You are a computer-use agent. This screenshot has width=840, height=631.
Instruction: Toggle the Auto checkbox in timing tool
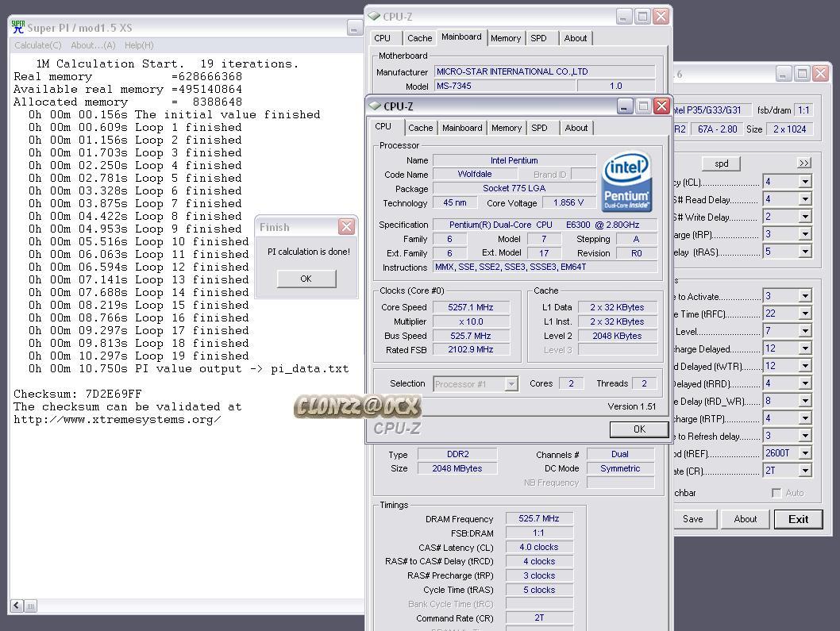tap(776, 493)
